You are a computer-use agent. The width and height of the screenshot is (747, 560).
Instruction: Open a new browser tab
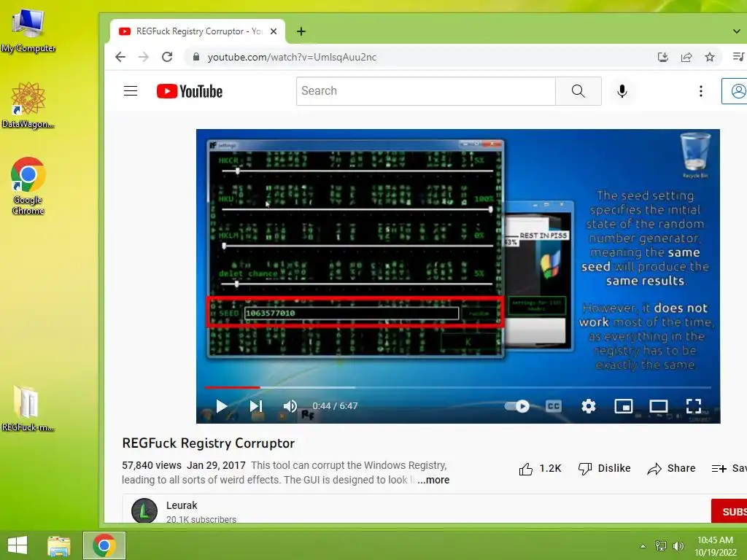(x=301, y=31)
